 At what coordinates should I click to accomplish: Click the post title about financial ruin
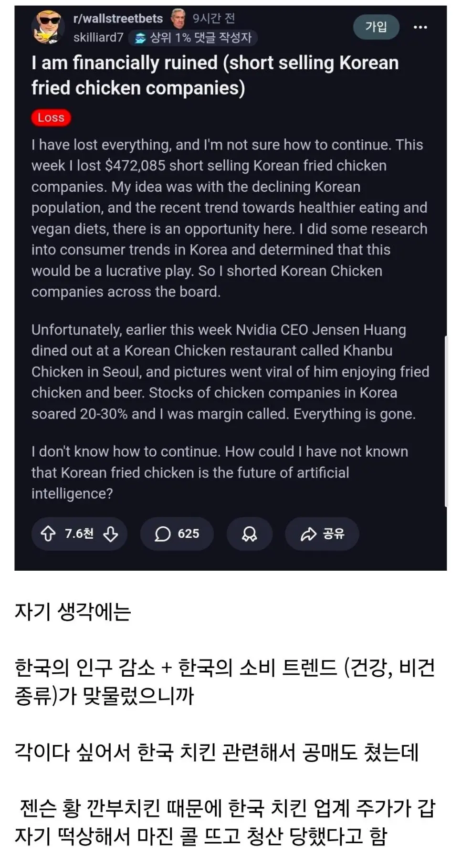[x=215, y=75]
